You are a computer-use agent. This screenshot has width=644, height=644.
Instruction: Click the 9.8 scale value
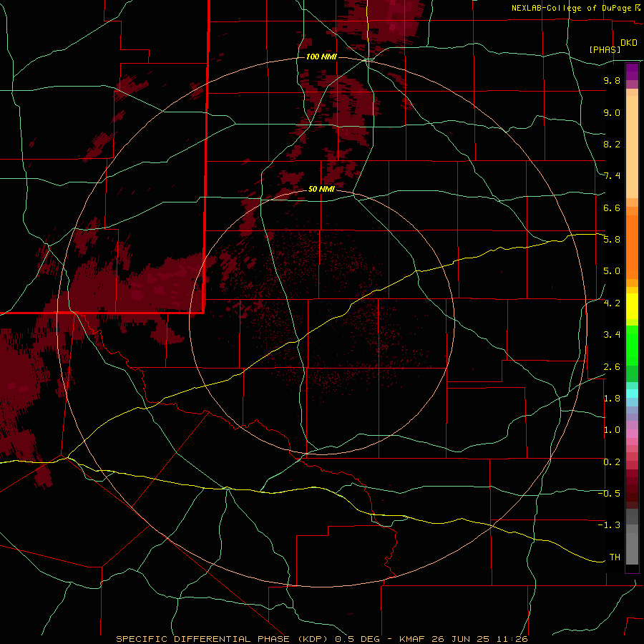(x=612, y=80)
